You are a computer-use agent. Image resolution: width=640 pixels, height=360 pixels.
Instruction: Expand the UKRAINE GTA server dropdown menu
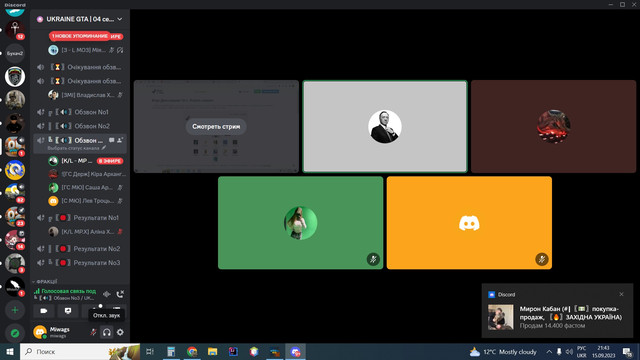tap(120, 19)
